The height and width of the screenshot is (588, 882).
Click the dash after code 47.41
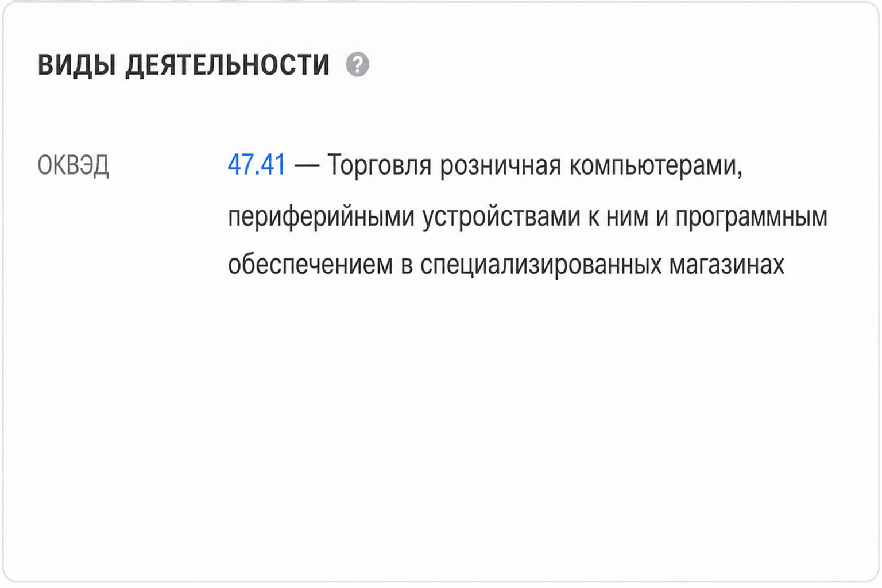(307, 167)
